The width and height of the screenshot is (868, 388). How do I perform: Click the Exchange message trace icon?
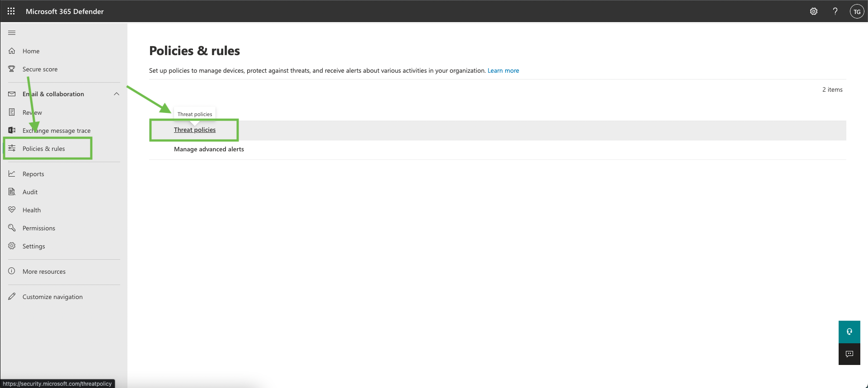coord(12,130)
